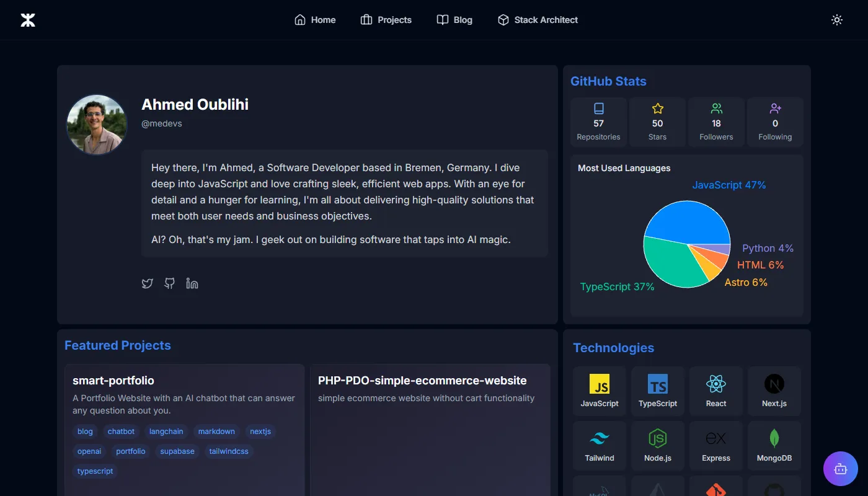Click the Express technology icon
This screenshot has height=496, width=868.
(x=716, y=438)
